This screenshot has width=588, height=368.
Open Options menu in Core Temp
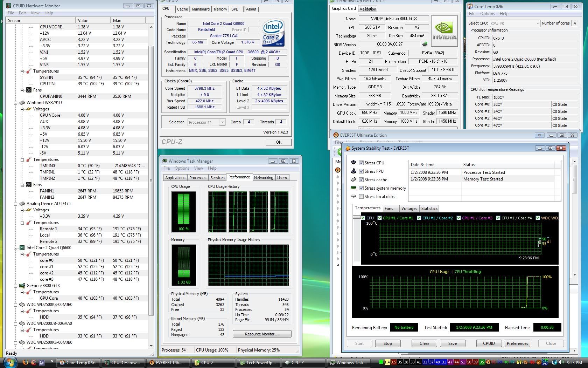click(x=487, y=14)
